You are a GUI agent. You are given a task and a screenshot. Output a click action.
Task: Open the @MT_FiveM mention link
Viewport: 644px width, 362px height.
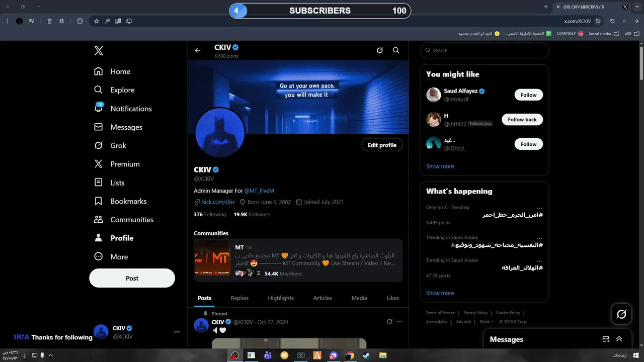[259, 191]
